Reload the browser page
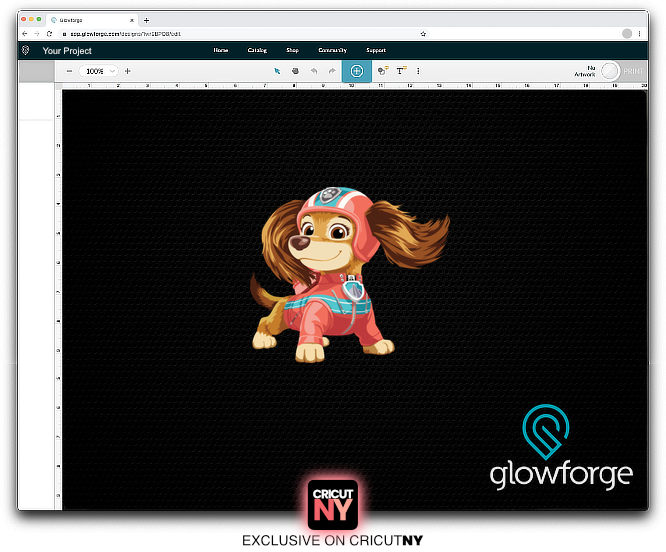The image size is (666, 552). (49, 34)
